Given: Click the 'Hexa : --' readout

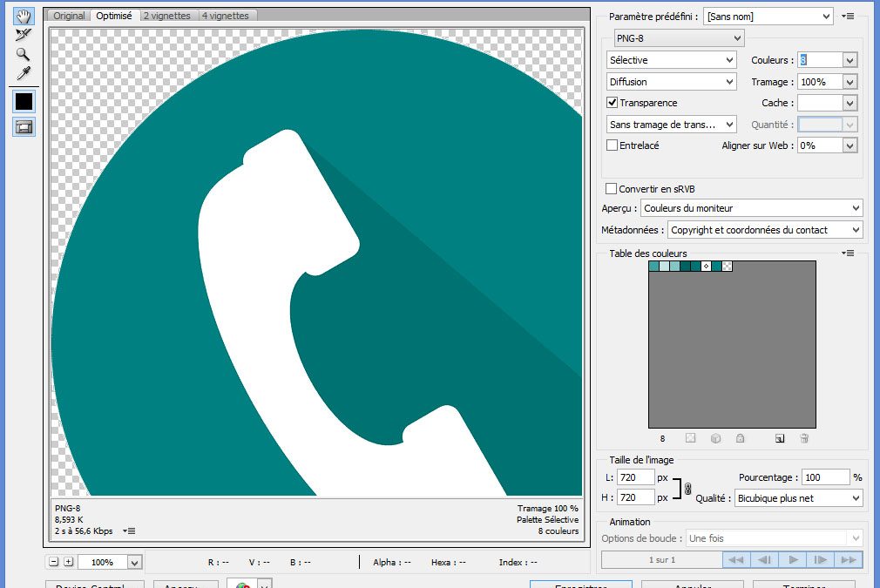Looking at the screenshot, I should pyautogui.click(x=449, y=562).
